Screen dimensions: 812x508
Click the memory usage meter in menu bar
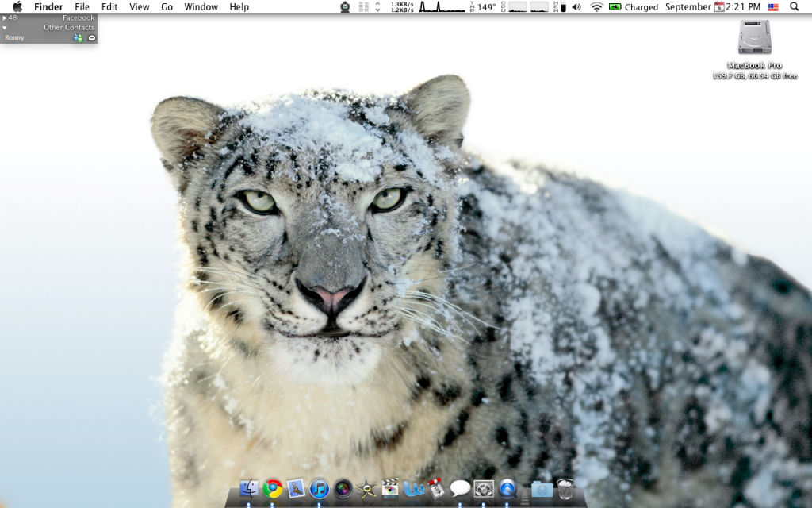coord(559,6)
